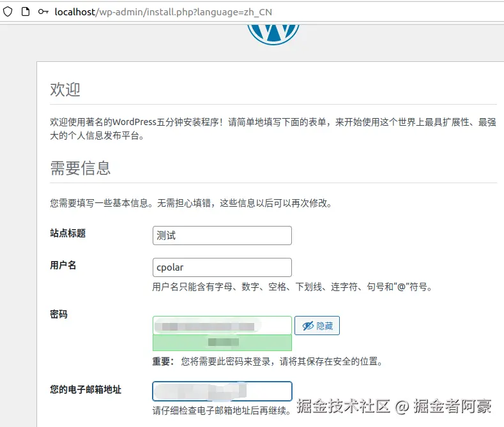Click the WordPress logo
The width and height of the screenshot is (504, 427).
(273, 34)
